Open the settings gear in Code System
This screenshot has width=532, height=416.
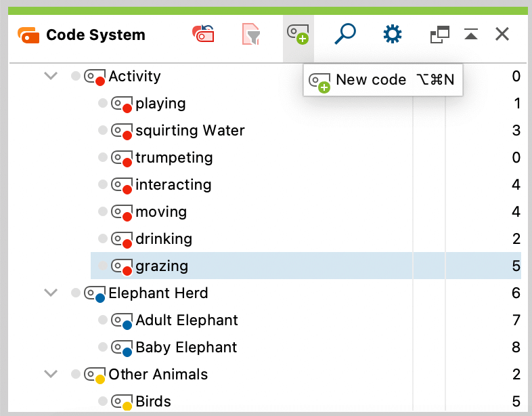tap(393, 34)
